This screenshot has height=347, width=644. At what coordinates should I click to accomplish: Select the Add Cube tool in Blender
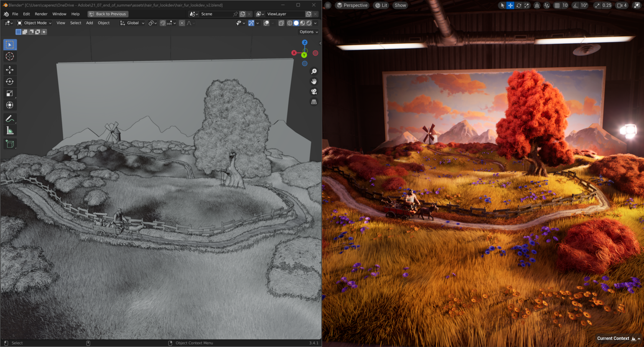tap(10, 144)
